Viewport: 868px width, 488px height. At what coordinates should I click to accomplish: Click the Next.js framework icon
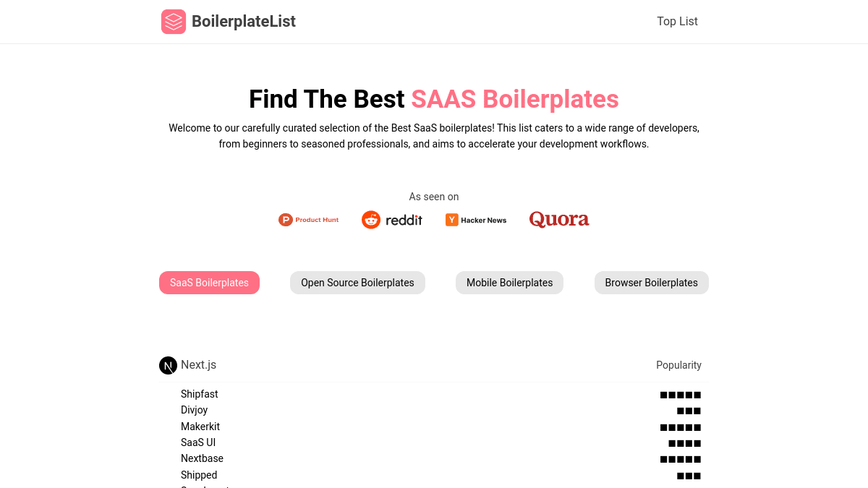click(x=168, y=365)
